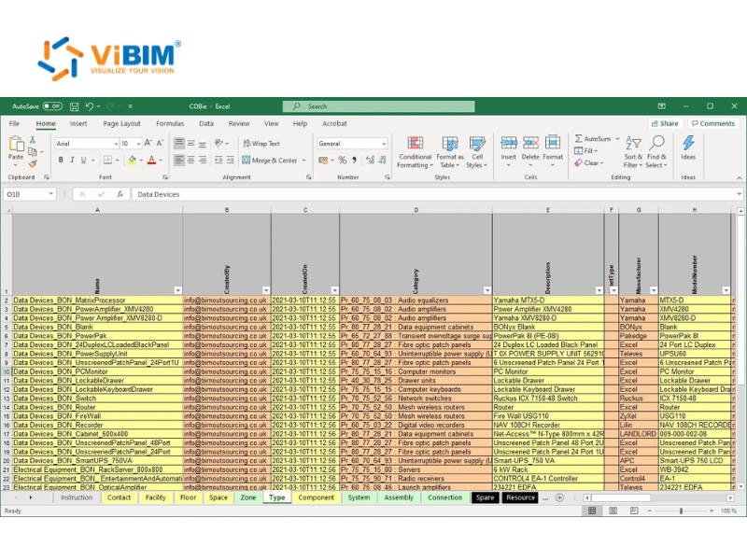Click in the Search box in title bar

(x=379, y=106)
